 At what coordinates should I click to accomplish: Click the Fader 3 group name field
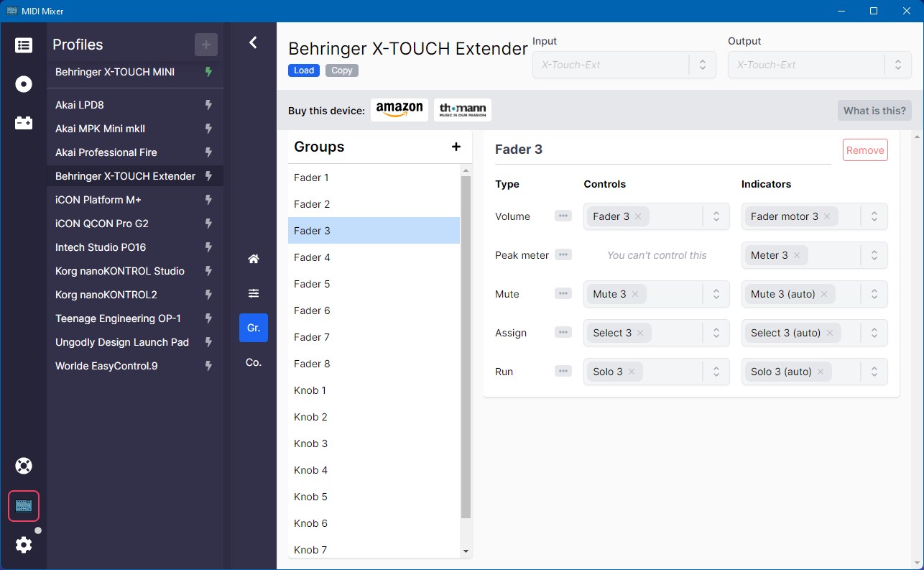click(663, 150)
